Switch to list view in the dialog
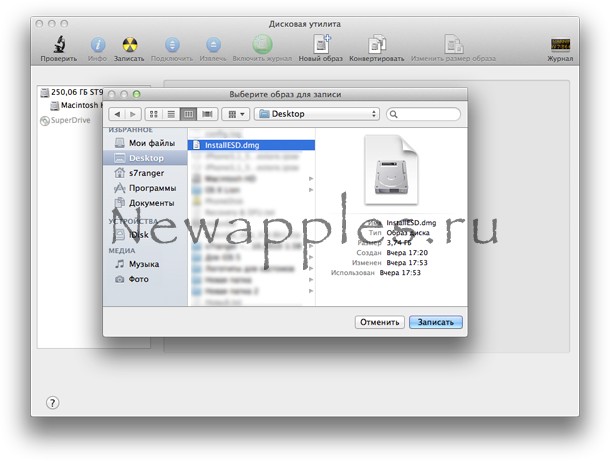The image size is (610, 461). [x=171, y=114]
